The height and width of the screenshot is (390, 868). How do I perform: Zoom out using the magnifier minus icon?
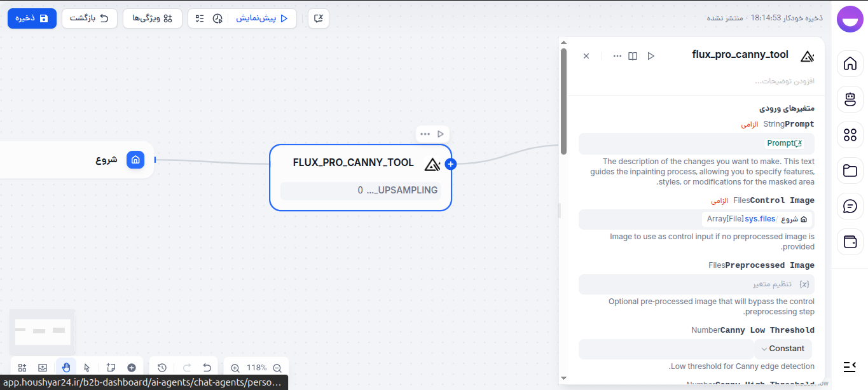[277, 368]
